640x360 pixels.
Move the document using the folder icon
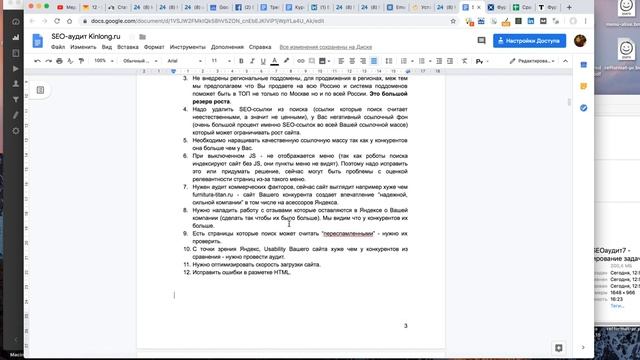coord(142,37)
